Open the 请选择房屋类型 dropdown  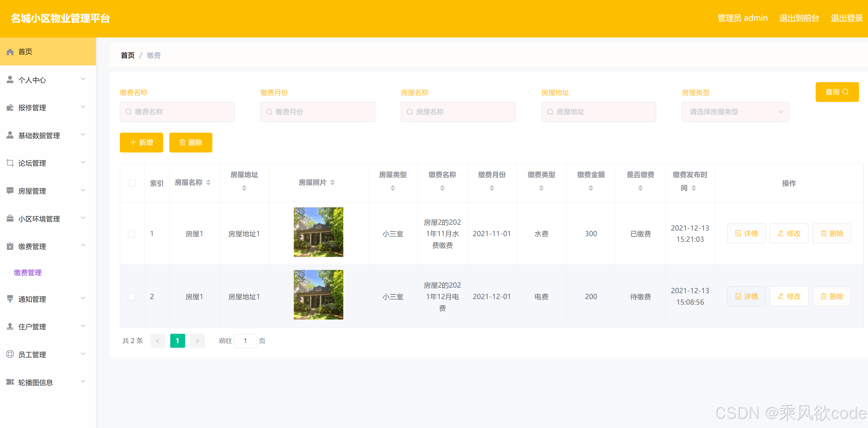point(735,112)
